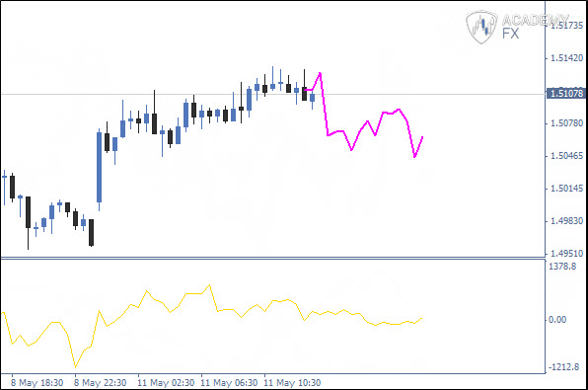588x390 pixels.
Task: Select the 1.49830 price axis label
Action: pos(566,221)
